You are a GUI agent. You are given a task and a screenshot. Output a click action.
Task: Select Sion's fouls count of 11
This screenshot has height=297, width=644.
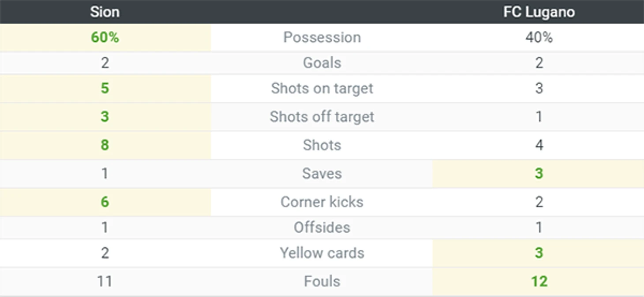(x=105, y=281)
